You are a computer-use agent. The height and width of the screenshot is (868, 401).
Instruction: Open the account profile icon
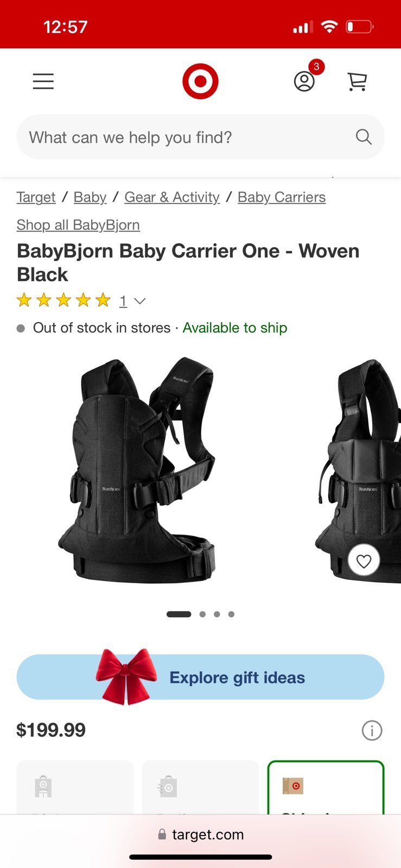[304, 81]
